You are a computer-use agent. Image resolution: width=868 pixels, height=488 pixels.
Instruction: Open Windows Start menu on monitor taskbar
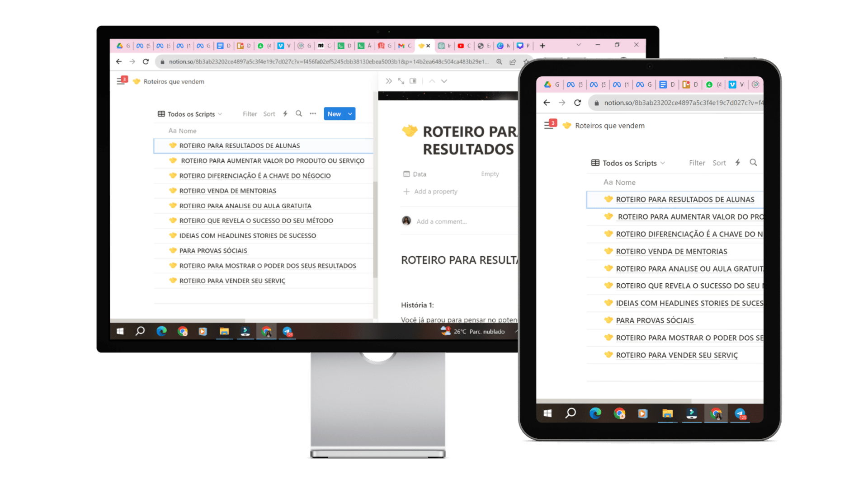coord(120,332)
